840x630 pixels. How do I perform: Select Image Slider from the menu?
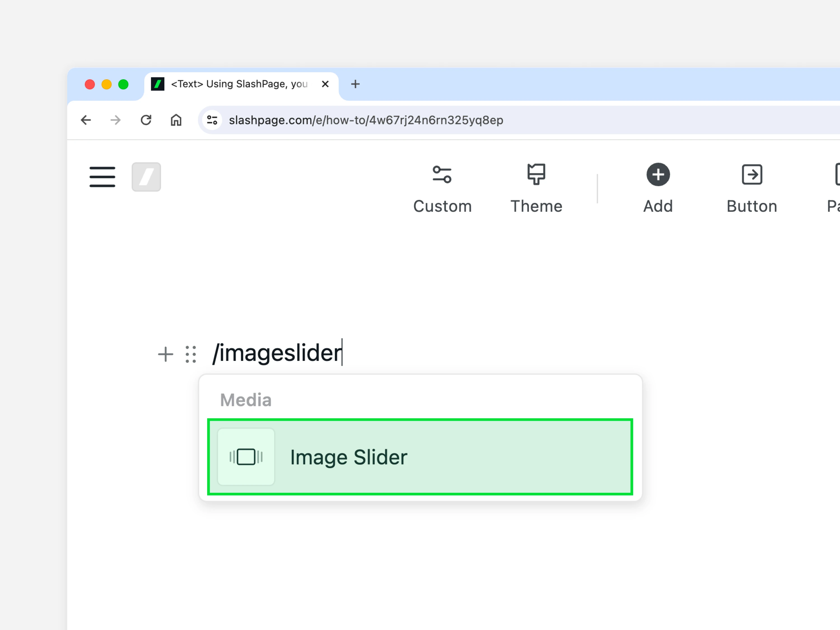point(420,457)
